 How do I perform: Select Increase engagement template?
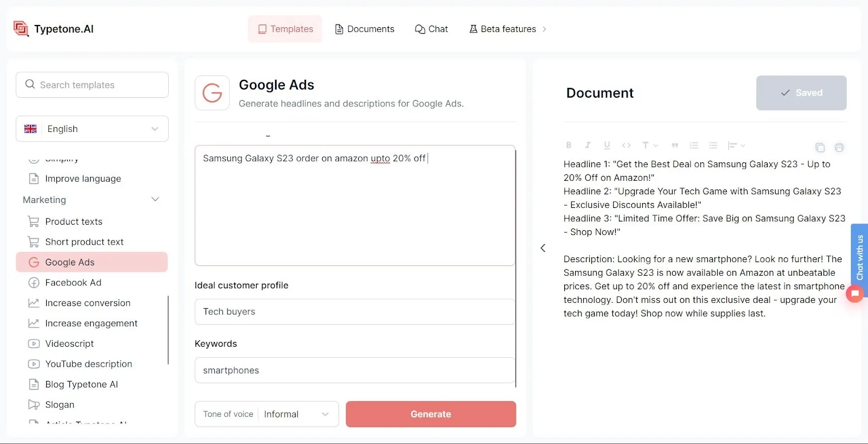(x=91, y=323)
